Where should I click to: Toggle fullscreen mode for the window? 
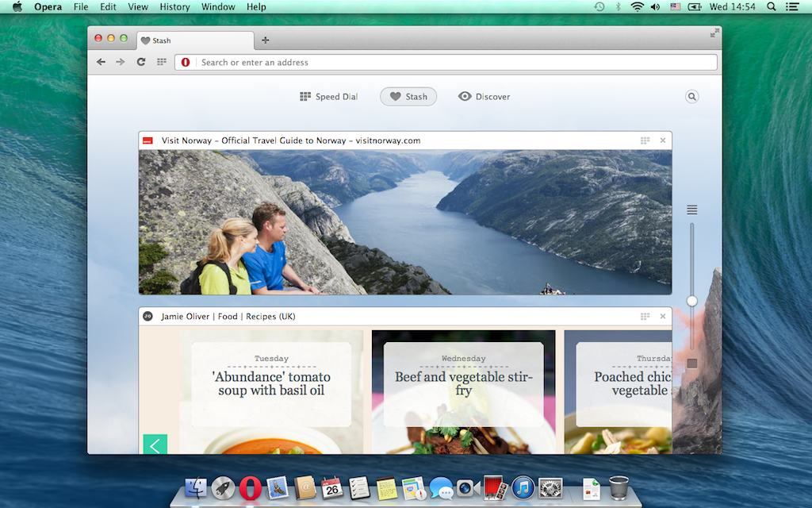(714, 33)
